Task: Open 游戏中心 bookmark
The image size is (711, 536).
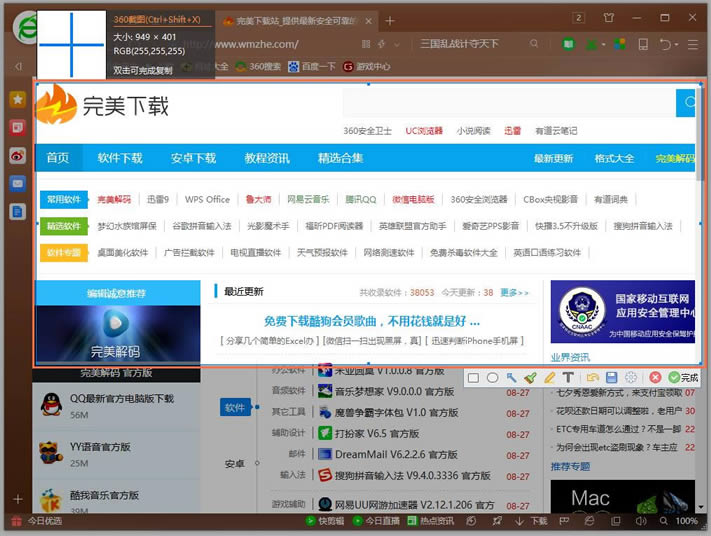Action: coord(366,67)
